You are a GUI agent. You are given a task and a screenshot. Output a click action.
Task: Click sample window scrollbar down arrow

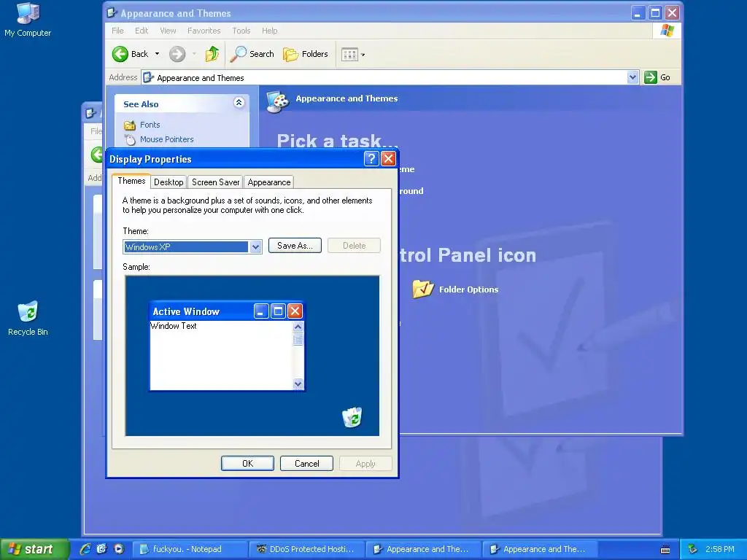298,384
